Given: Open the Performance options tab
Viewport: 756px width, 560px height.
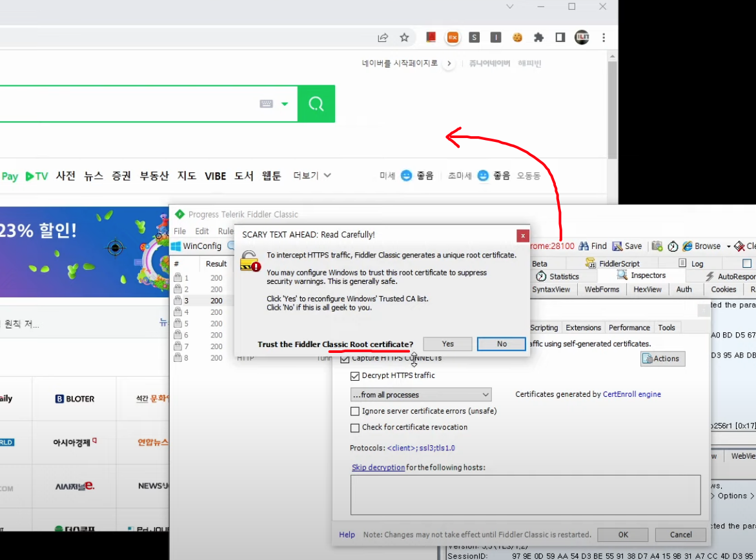Looking at the screenshot, I should [629, 328].
